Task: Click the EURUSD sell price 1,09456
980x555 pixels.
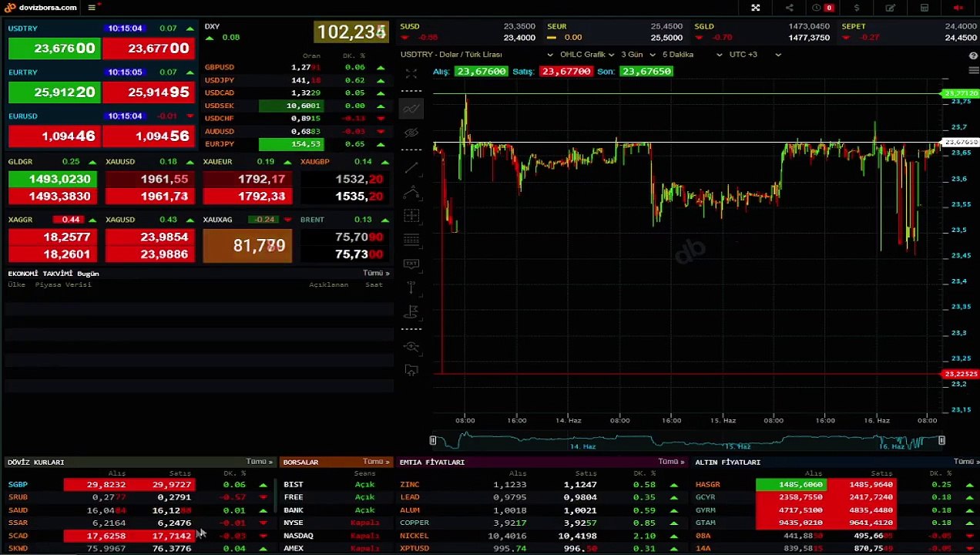Action: coord(148,136)
